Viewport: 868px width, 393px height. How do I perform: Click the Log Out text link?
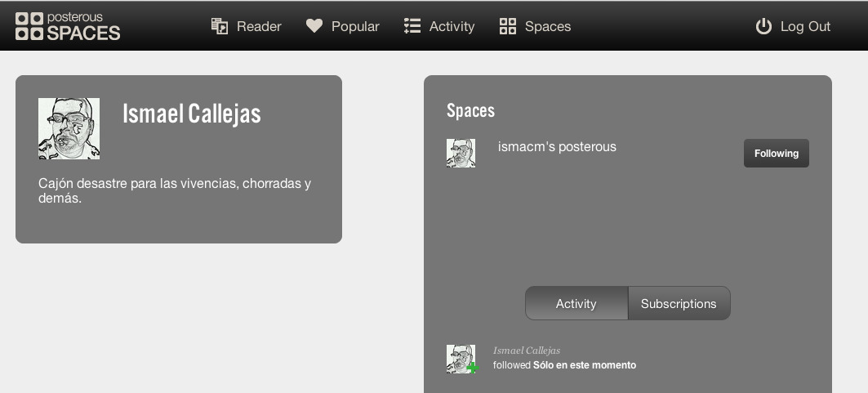[x=805, y=26]
